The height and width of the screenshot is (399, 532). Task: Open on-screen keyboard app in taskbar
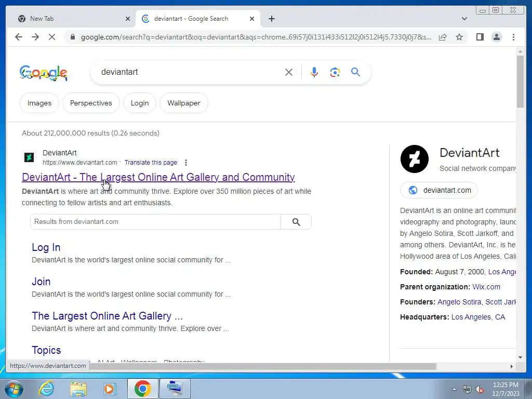(175, 389)
